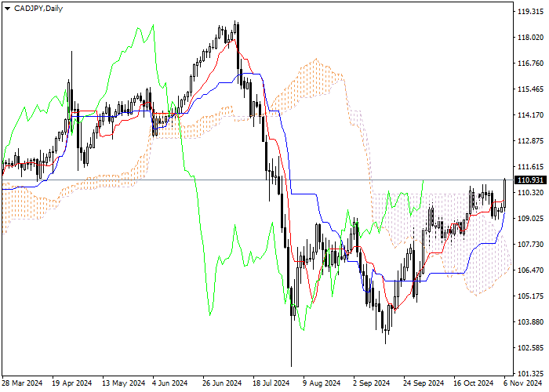Click the 24 Sep 2024 date label
Viewport: 549px width, 392px height.
[424, 383]
